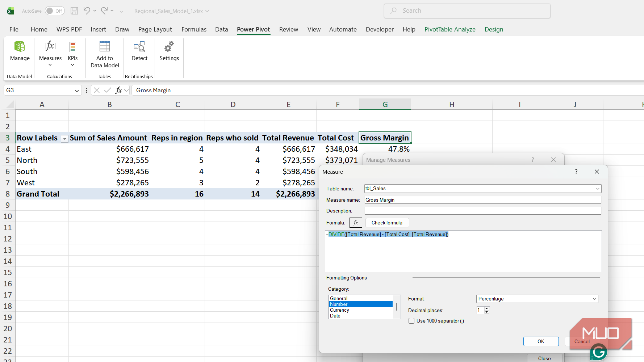Image resolution: width=644 pixels, height=362 pixels.
Task: Click the Grand Total cell
Action: pos(42,194)
